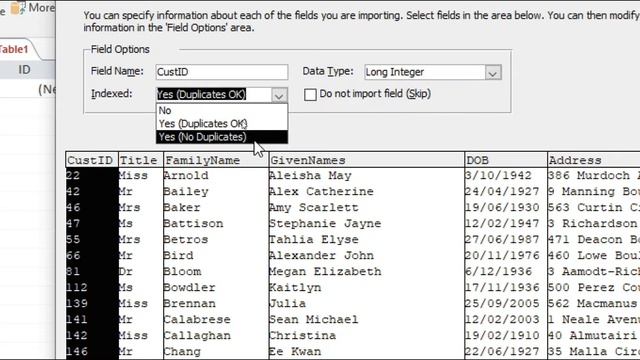640x360 pixels.
Task: Click the title Dr in Bloom's row
Action: 126,271
